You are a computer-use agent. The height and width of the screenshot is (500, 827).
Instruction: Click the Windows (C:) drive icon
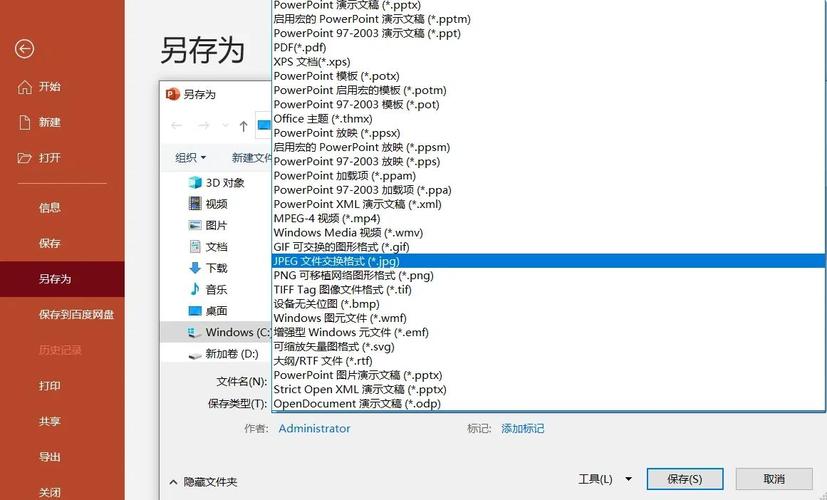[x=194, y=332]
